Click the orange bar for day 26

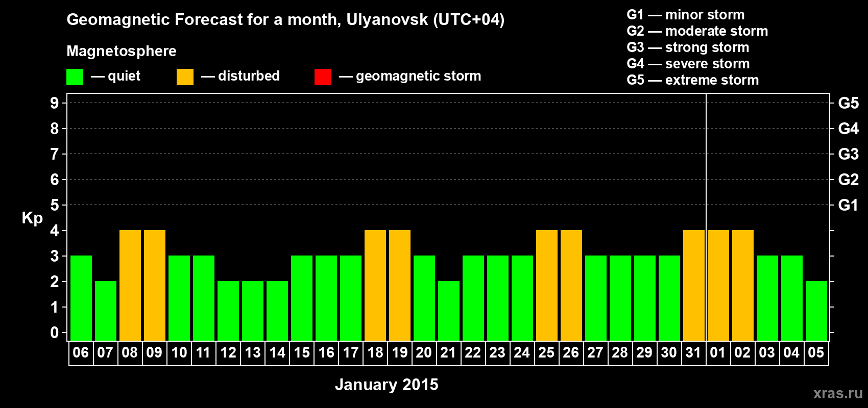571,286
